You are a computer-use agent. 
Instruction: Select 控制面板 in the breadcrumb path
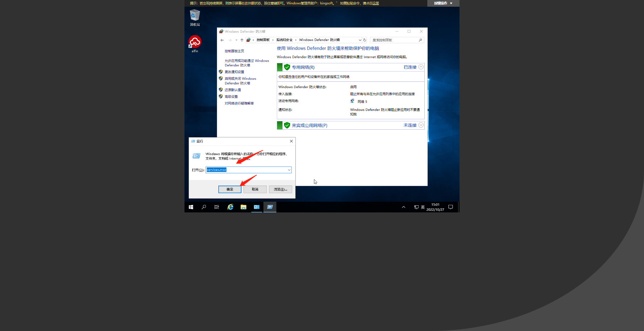point(263,40)
